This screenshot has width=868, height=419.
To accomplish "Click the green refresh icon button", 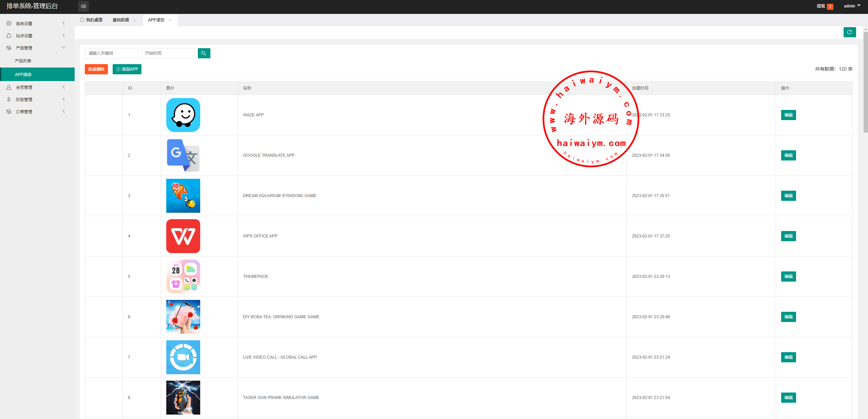I will [x=849, y=32].
